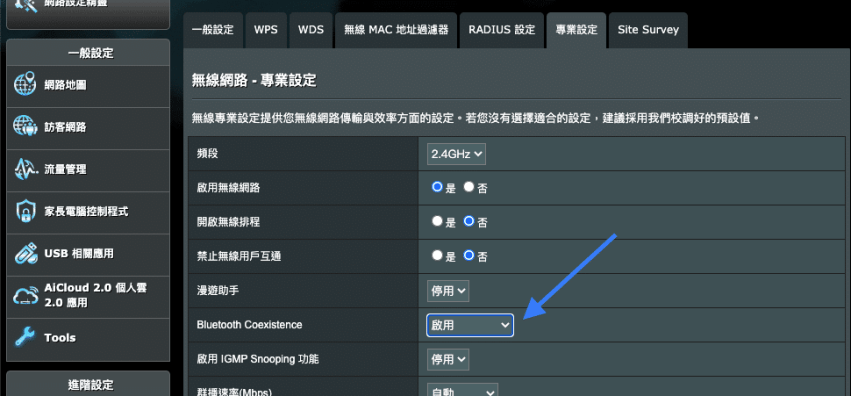Click the Network Map globe icon
This screenshot has height=396, width=851.
(25, 84)
